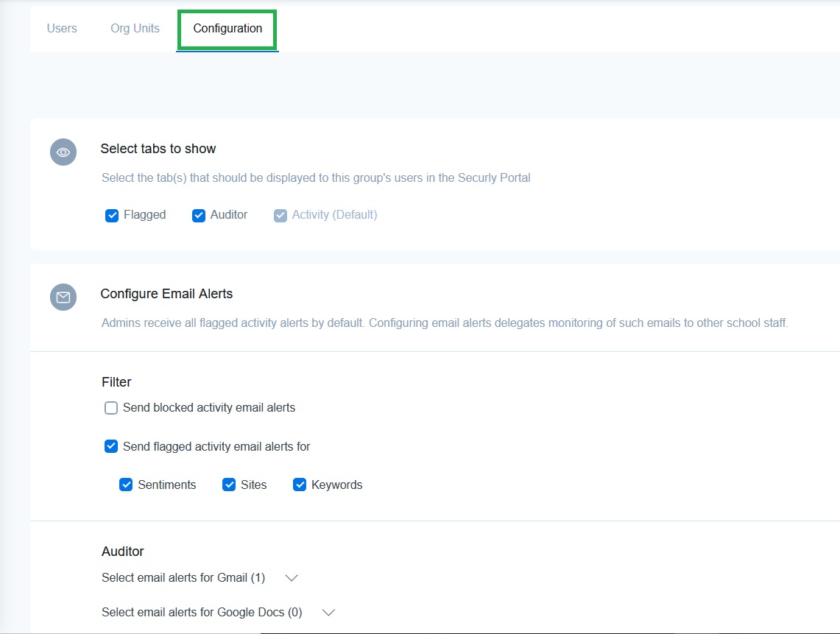Click the Configure Email Alerts heading
Image resolution: width=840 pixels, height=634 pixels.
tap(166, 294)
